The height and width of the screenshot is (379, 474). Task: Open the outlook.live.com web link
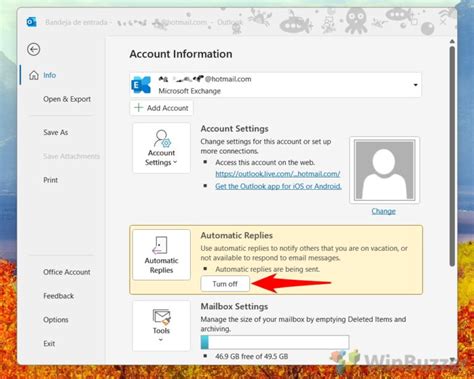278,174
